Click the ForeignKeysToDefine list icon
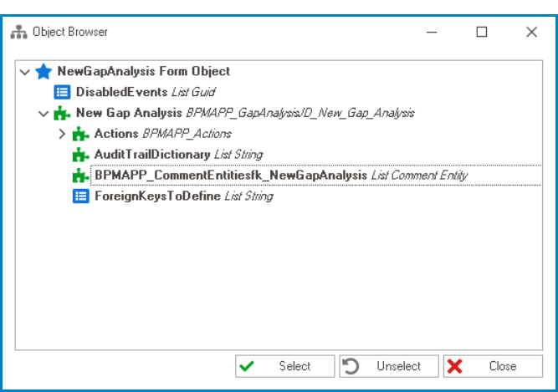 click(x=80, y=197)
